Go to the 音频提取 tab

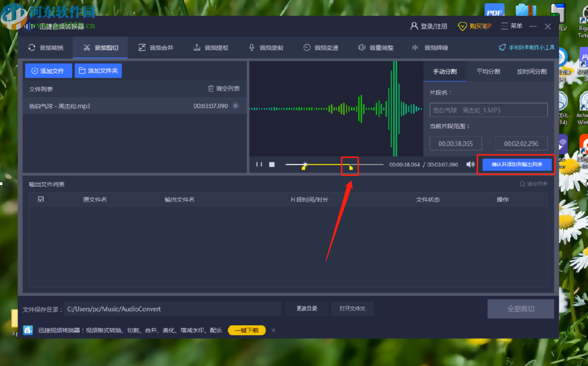(x=211, y=48)
